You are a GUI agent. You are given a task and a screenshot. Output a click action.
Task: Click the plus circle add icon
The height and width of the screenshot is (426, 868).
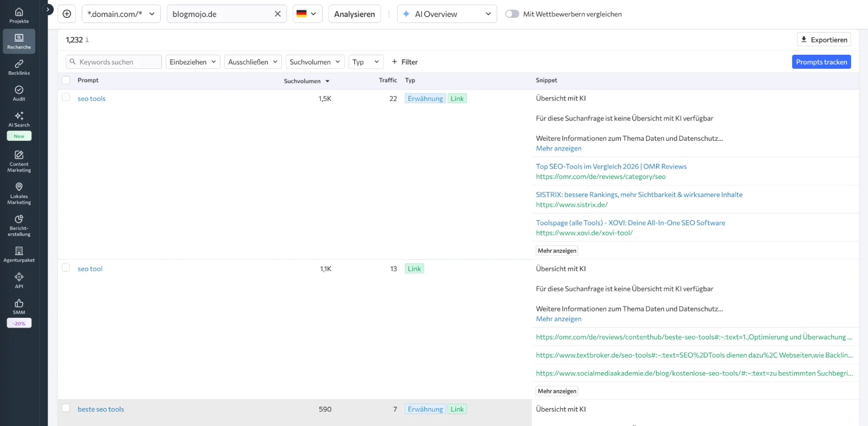click(67, 14)
